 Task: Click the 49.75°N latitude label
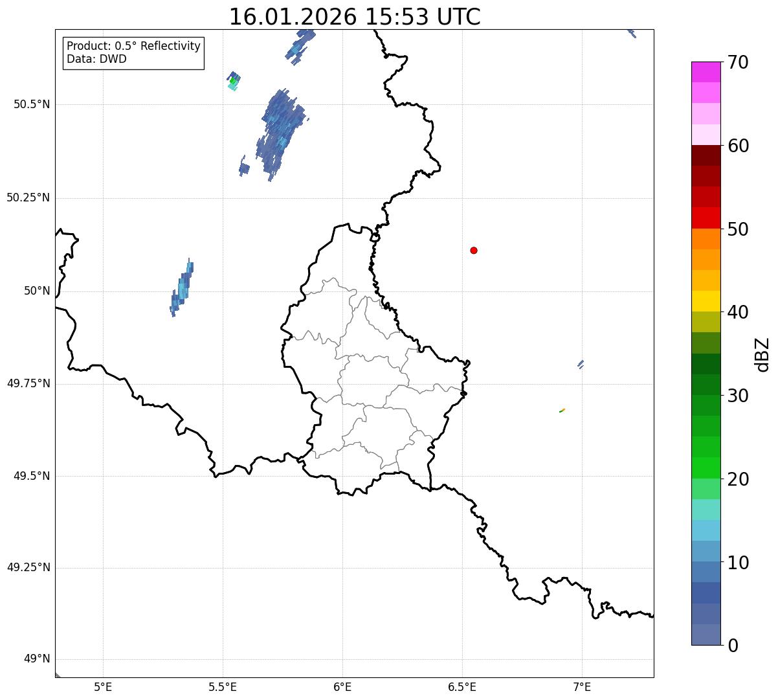tap(28, 383)
